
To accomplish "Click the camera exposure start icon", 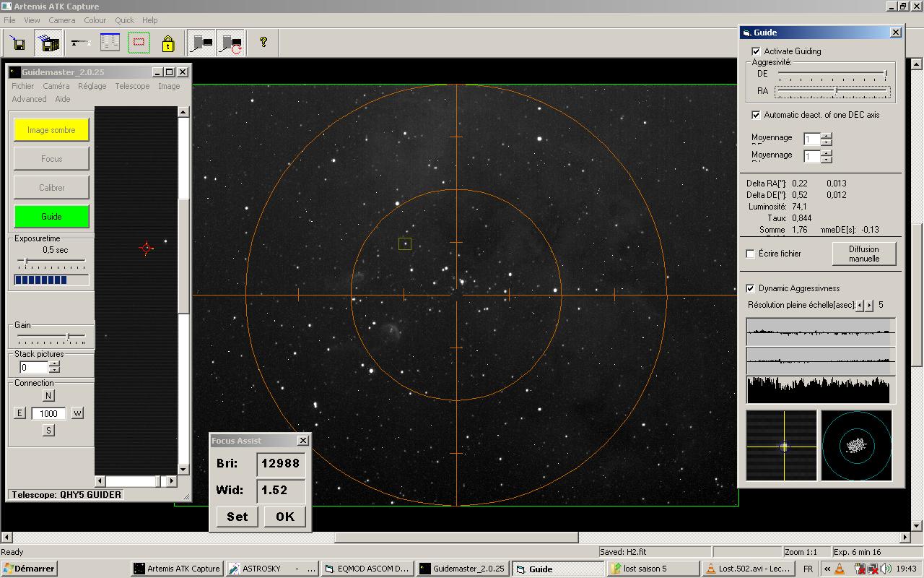I will tap(201, 43).
